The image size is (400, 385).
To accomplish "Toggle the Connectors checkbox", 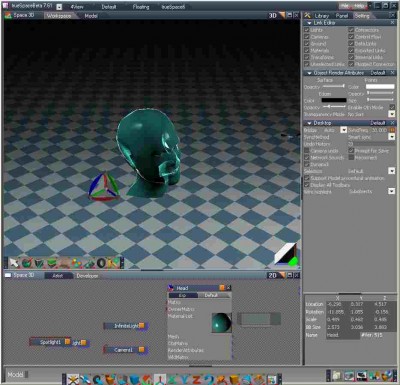I will (x=351, y=30).
